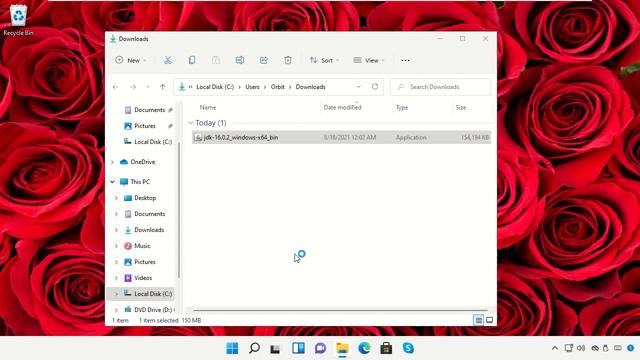The image size is (640, 360).
Task: Expand the OneDrive tree node
Action: (113, 162)
